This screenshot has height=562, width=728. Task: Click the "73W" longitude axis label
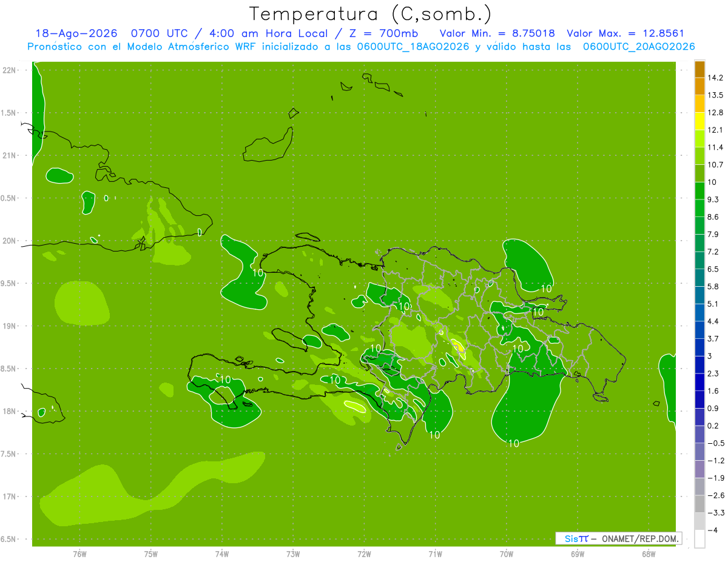[x=293, y=554]
